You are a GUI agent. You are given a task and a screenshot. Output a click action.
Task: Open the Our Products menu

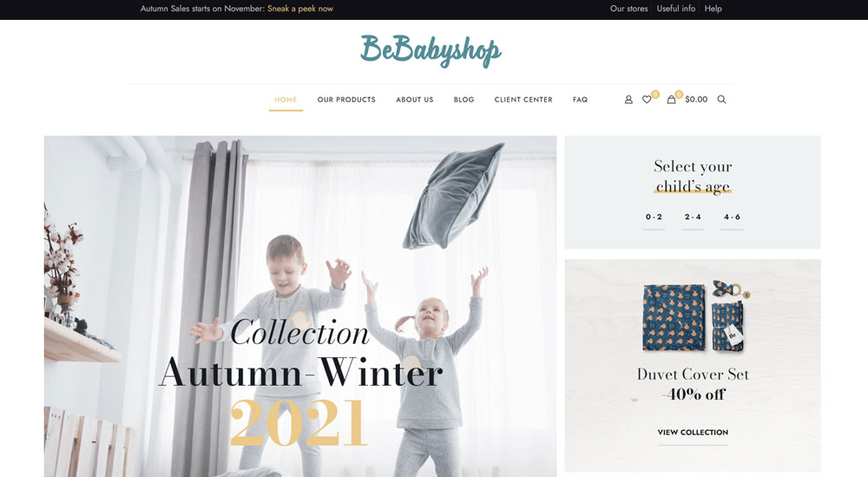(346, 100)
